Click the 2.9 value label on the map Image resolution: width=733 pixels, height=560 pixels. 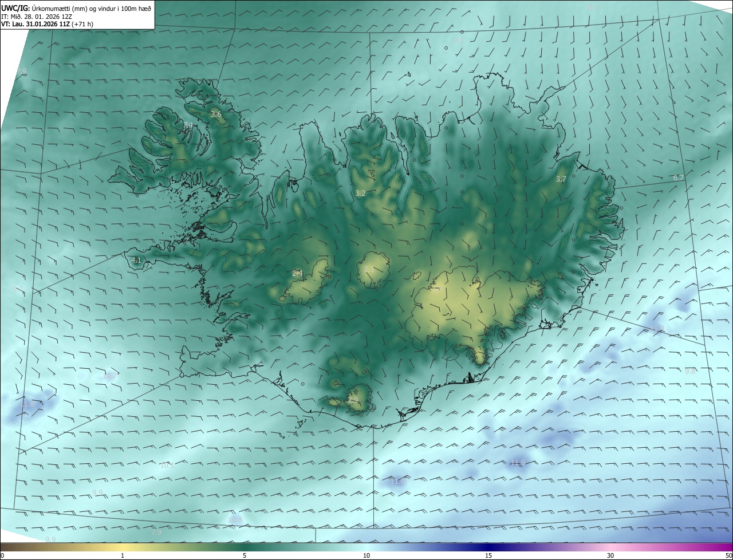(353, 400)
